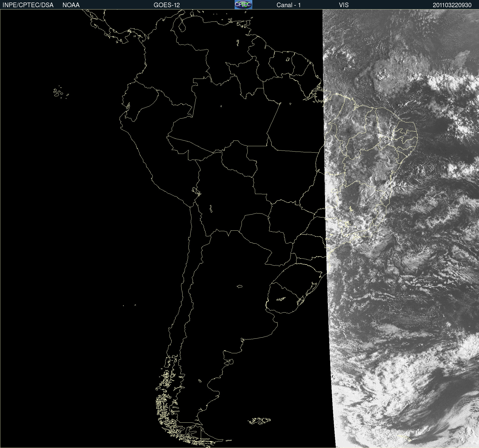Click the CPTEC logo in header
479x448 pixels.
coord(243,5)
